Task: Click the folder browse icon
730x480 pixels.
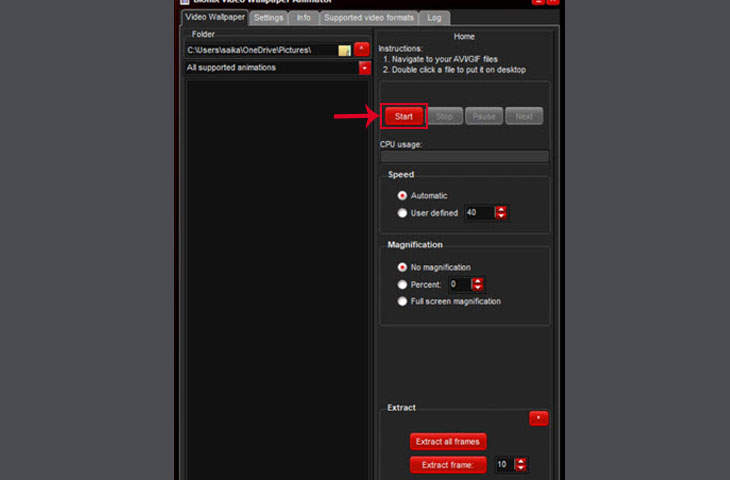Action: (x=345, y=50)
